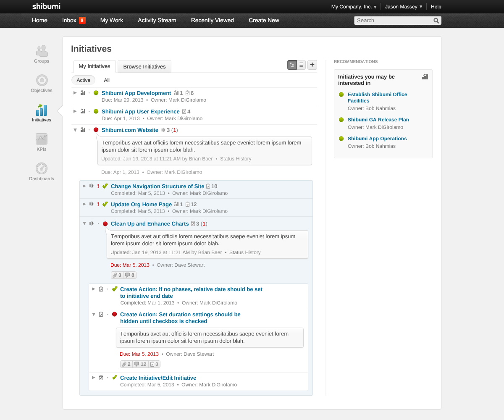This screenshot has height=420, width=504.
Task: Collapse the Set duration settings action row
Action: (94, 314)
